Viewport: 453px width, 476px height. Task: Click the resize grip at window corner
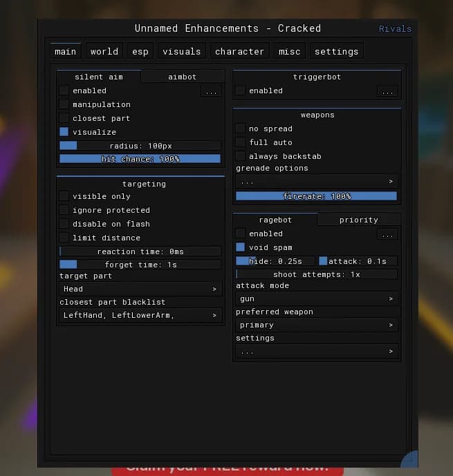(410, 459)
